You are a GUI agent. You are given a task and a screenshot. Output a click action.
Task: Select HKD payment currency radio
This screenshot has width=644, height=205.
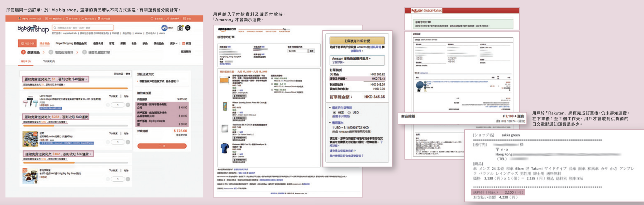(x=334, y=112)
